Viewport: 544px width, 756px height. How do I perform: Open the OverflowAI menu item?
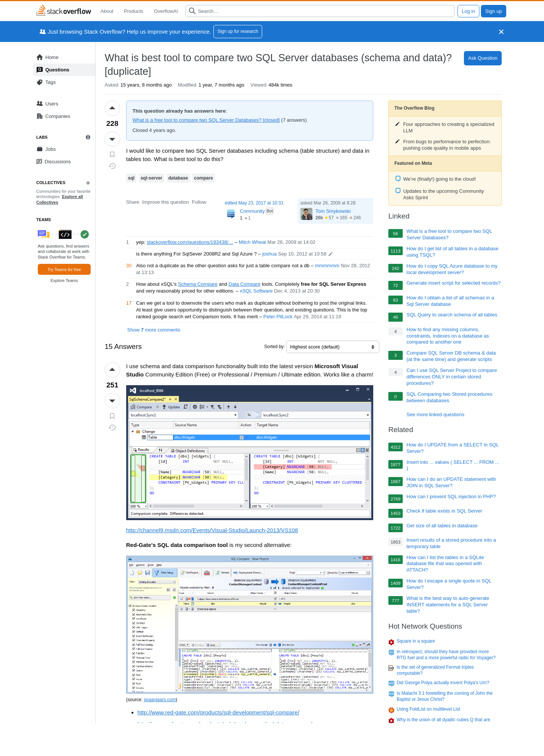[166, 11]
